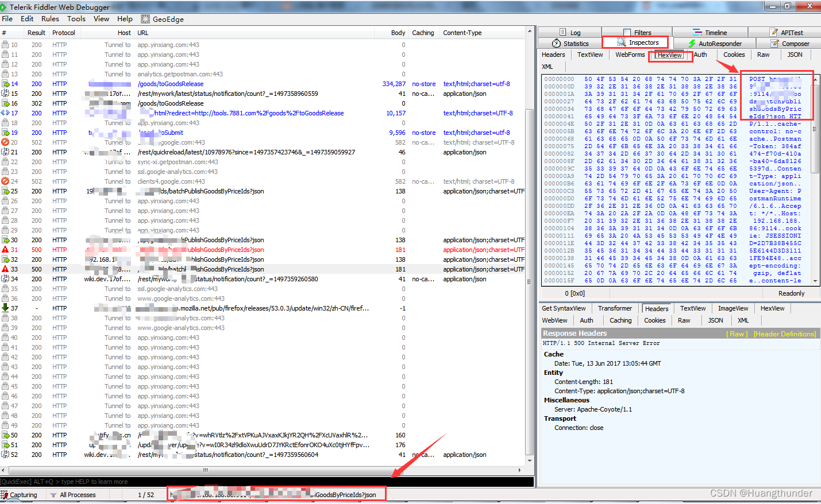Click the All Processes filter icon
The height and width of the screenshot is (504, 821).
[53, 495]
